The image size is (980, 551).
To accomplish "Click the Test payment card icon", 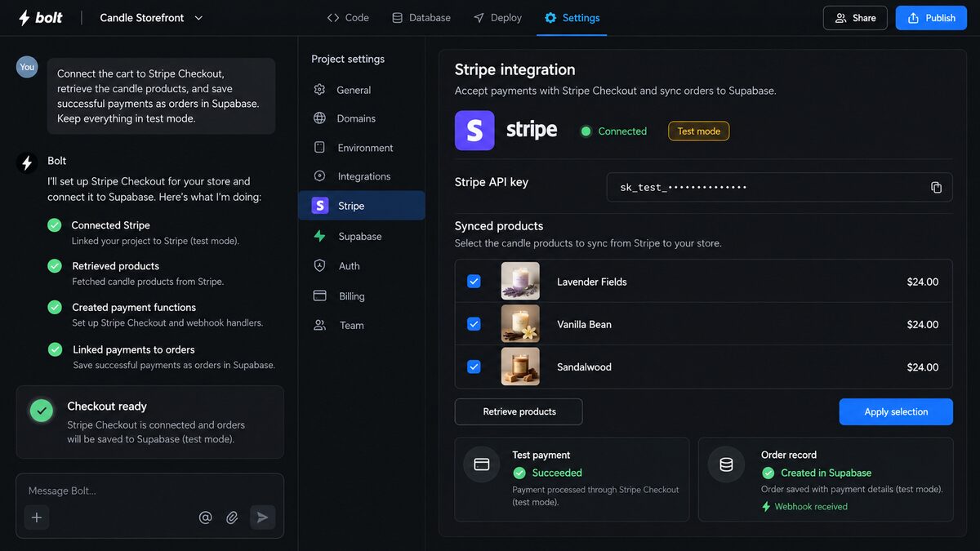I will tap(482, 464).
